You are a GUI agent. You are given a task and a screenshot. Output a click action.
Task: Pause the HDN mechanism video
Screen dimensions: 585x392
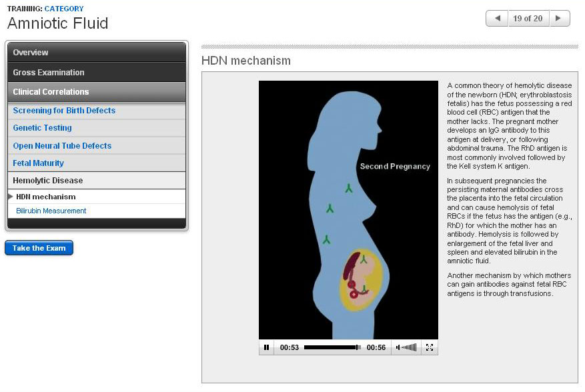(x=266, y=347)
